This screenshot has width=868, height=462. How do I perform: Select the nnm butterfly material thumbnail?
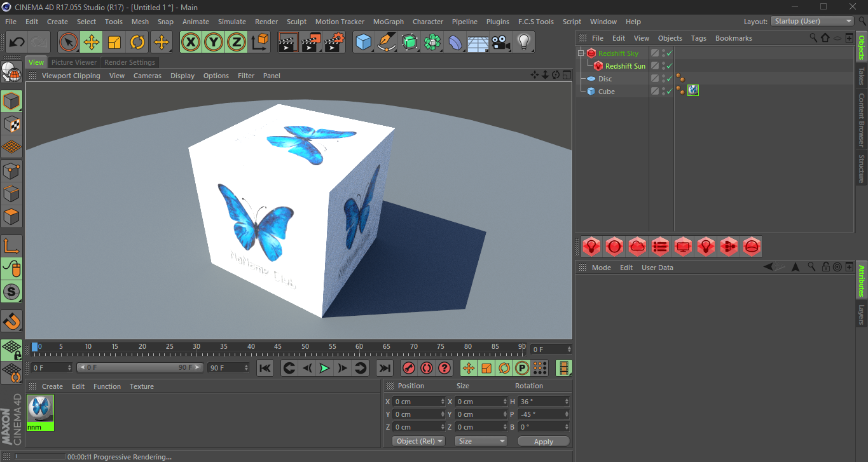click(40, 409)
